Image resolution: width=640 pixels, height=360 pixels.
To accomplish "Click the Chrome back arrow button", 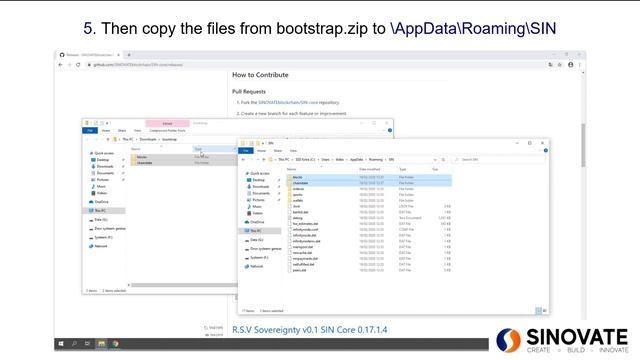I will [x=60, y=64].
